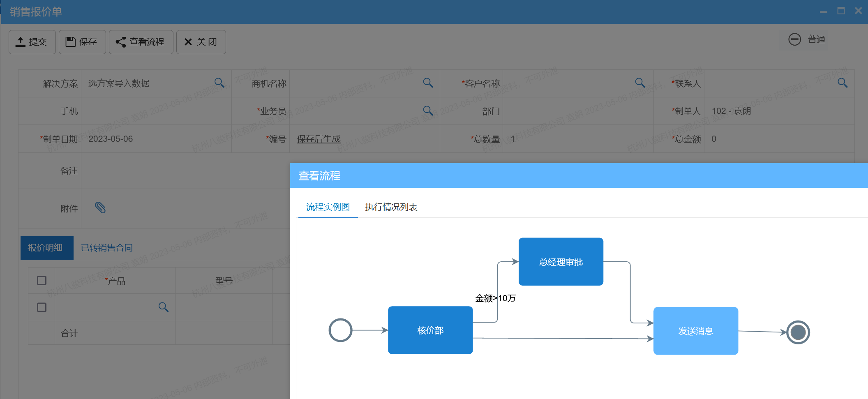Switch to the 执行情况列表 tab
This screenshot has height=399, width=868.
(391, 207)
